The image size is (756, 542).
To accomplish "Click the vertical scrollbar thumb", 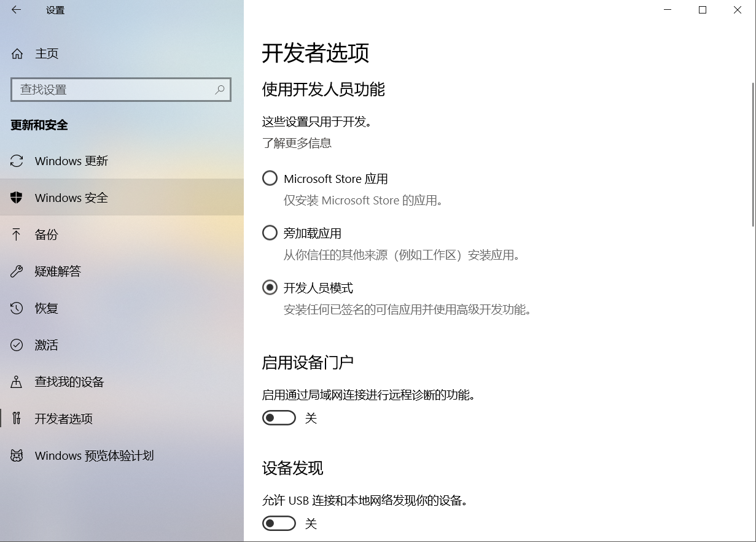I will click(754, 154).
